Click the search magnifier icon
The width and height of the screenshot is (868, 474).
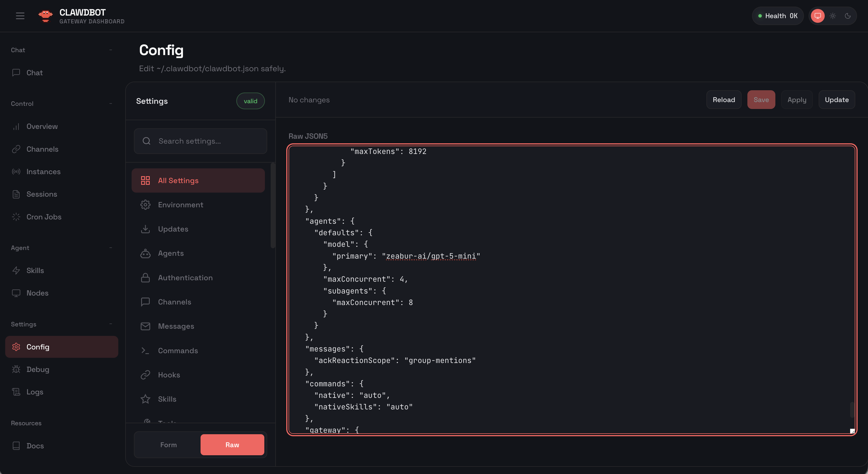[x=146, y=141]
